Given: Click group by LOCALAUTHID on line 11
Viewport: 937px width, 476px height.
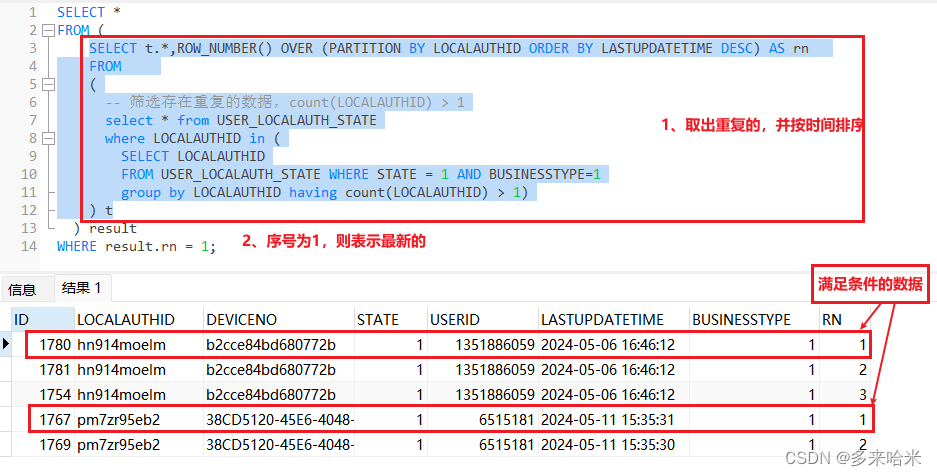Looking at the screenshot, I should [201, 192].
